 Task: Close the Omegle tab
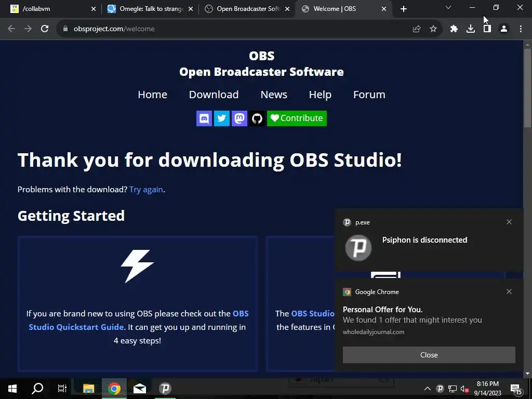click(191, 9)
